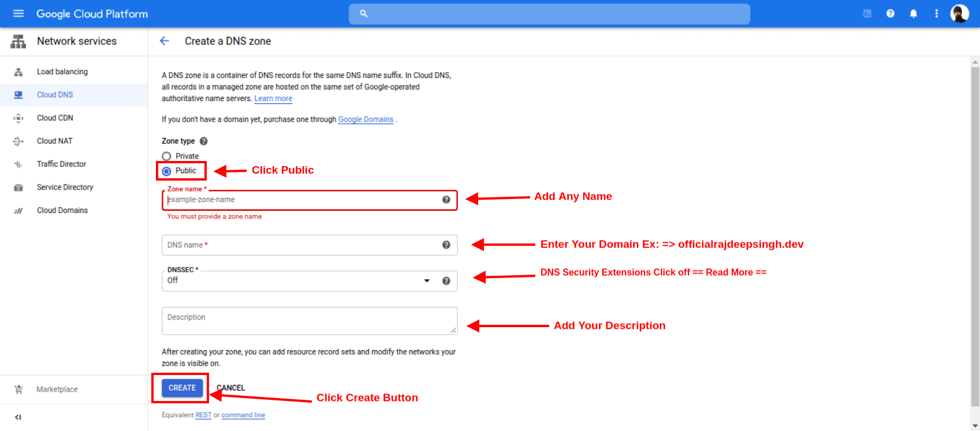Click the scrollbar down arrow
Viewport: 980px width, 431px height.
click(975, 426)
